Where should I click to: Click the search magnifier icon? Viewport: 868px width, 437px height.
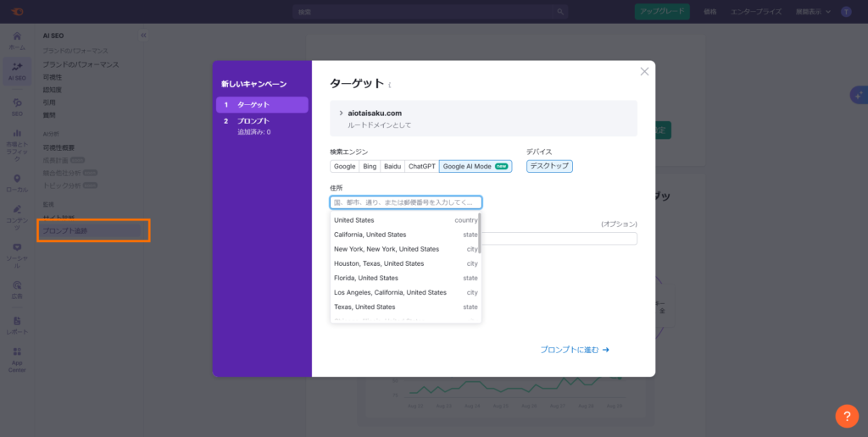[x=560, y=12]
